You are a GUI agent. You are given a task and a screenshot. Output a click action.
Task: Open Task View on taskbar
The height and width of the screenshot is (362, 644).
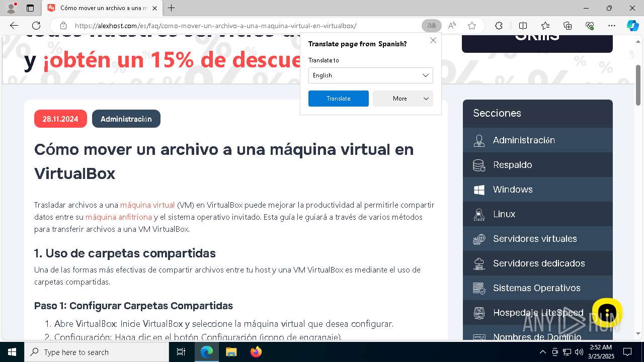pyautogui.click(x=181, y=352)
